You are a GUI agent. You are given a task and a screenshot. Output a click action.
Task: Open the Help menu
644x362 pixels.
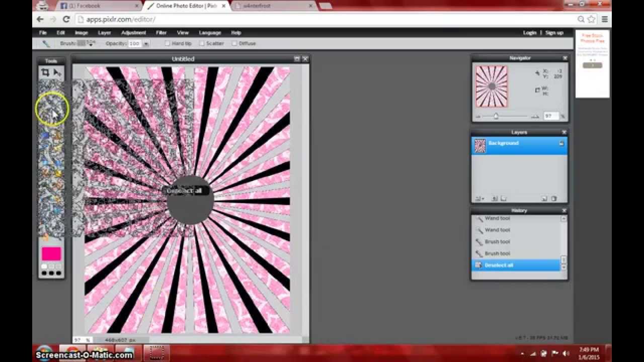tap(236, 33)
